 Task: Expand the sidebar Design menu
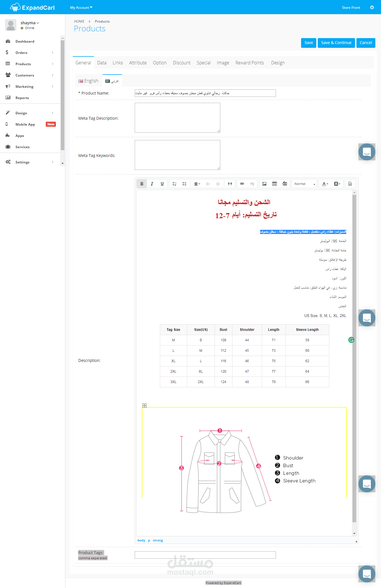[x=30, y=113]
